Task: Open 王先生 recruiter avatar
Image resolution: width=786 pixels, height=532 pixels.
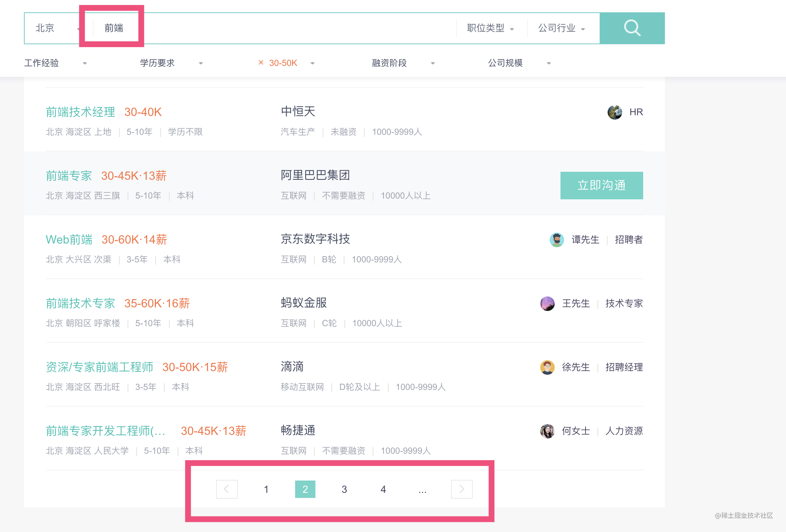Action: (547, 304)
